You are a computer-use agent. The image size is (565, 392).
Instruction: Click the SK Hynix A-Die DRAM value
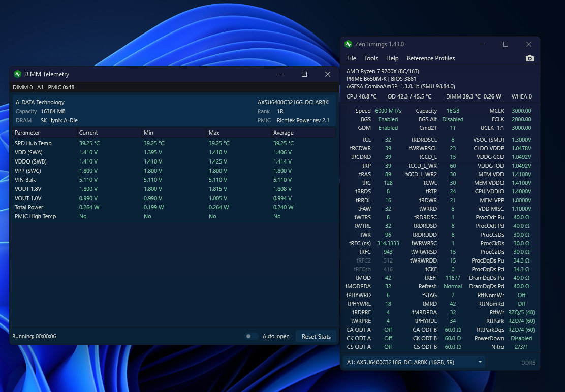(x=59, y=120)
